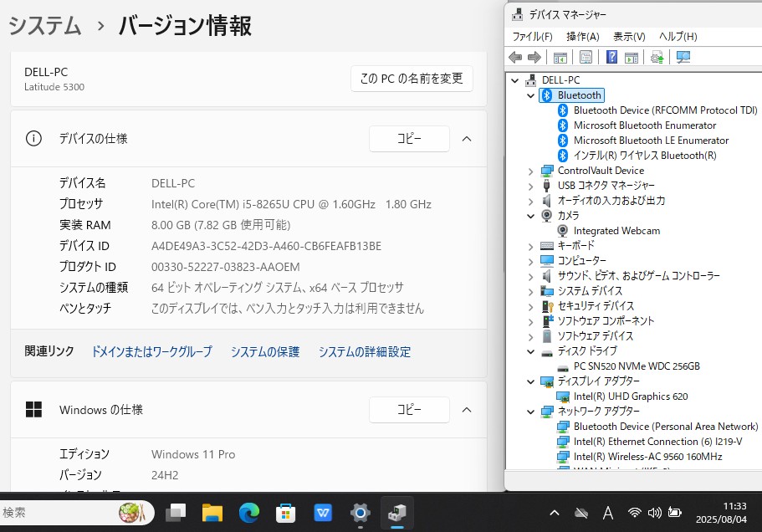Image resolution: width=762 pixels, height=532 pixels.
Task: Expand the ControlVault Device category
Action: point(530,171)
